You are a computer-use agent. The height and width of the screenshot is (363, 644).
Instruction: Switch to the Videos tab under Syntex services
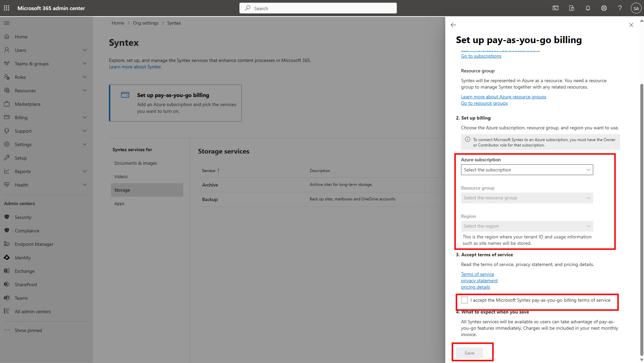(121, 176)
